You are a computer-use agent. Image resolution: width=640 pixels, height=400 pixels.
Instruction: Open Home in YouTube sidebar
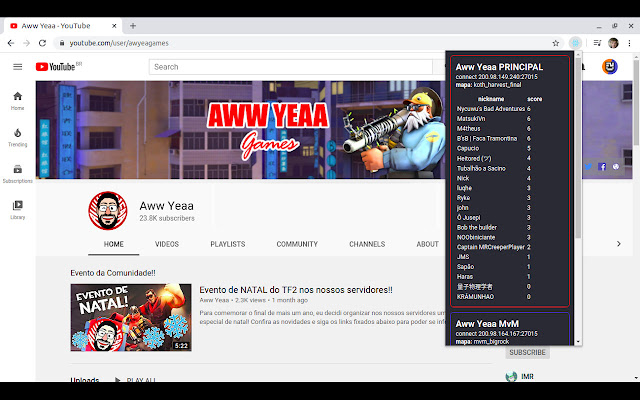(x=18, y=101)
